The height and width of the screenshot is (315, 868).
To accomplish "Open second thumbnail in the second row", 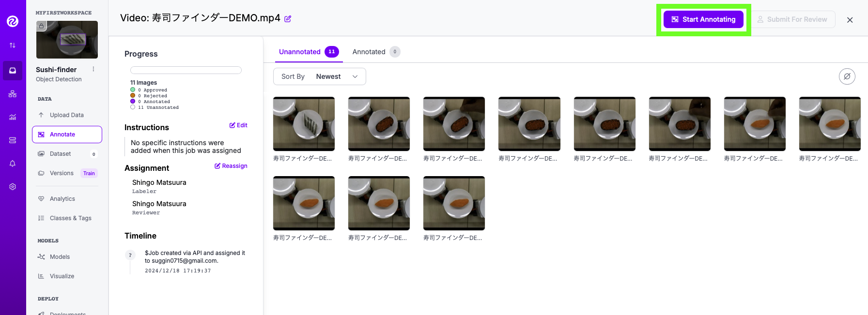I will [x=379, y=203].
